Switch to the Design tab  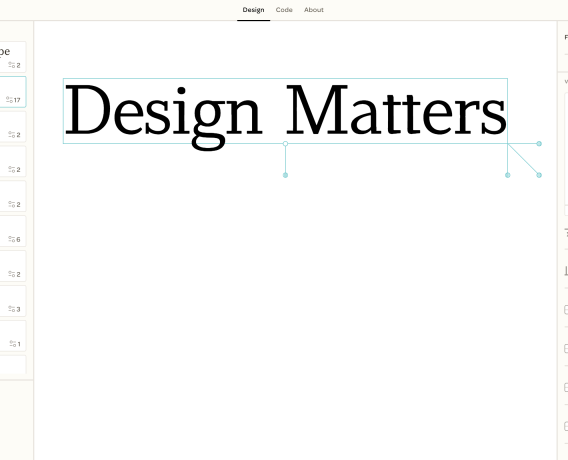(253, 10)
